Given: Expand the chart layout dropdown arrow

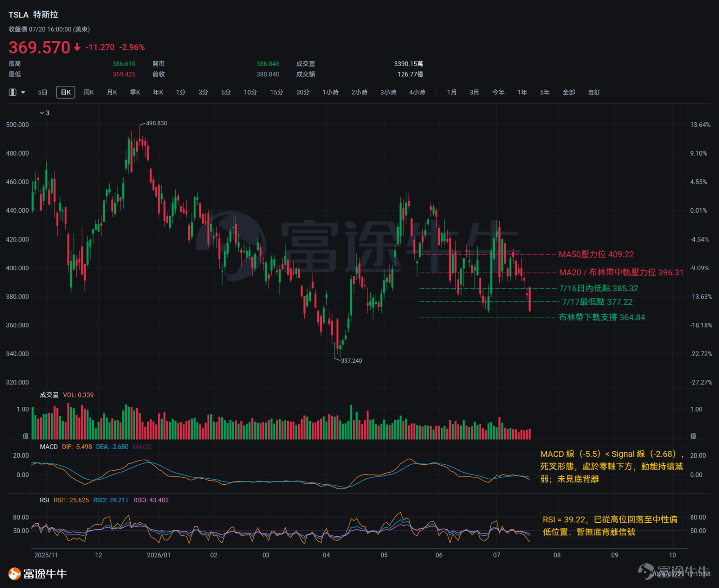Looking at the screenshot, I should (x=23, y=93).
